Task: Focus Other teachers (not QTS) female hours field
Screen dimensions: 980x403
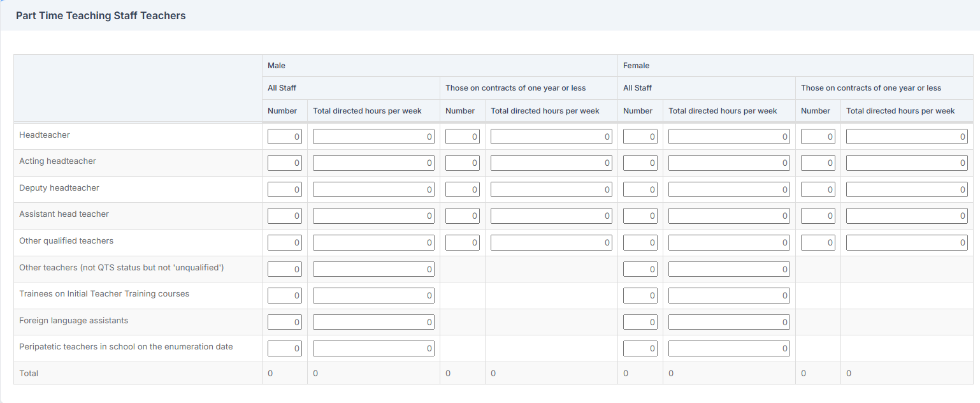Action: pyautogui.click(x=729, y=269)
